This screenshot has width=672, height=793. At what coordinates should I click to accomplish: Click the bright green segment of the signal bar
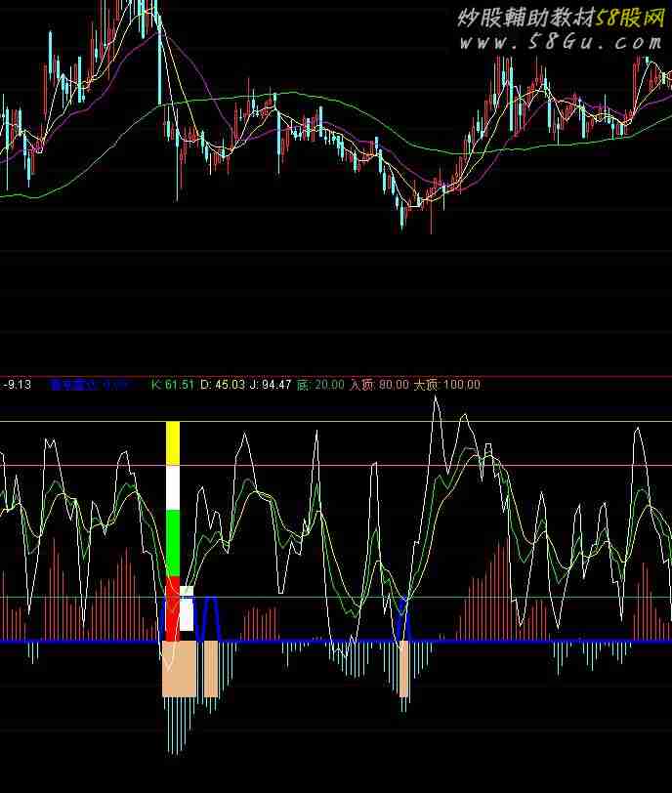point(173,542)
